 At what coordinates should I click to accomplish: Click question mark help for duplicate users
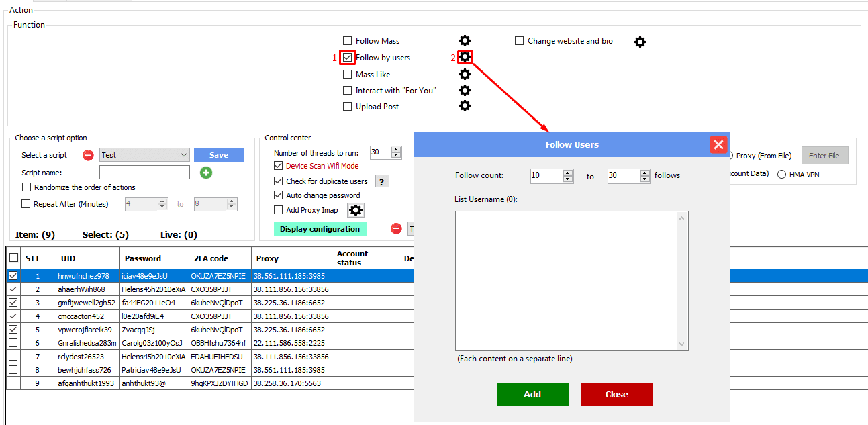coord(382,181)
